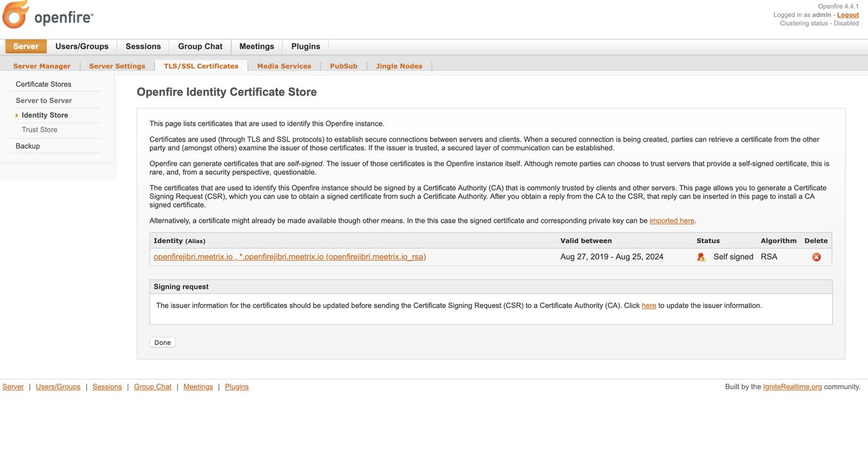Click the 'Status' column header
This screenshot has height=471, width=868.
(708, 241)
